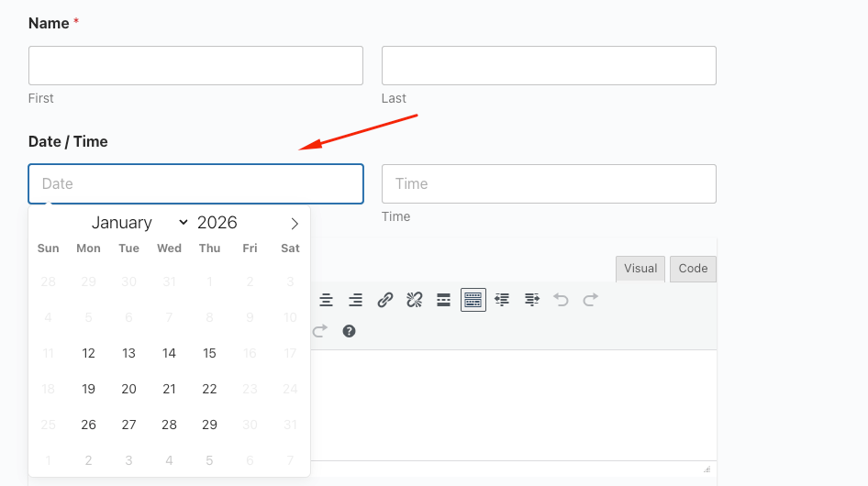Click the insert link icon
Image resolution: width=868 pixels, height=486 pixels.
click(x=385, y=300)
